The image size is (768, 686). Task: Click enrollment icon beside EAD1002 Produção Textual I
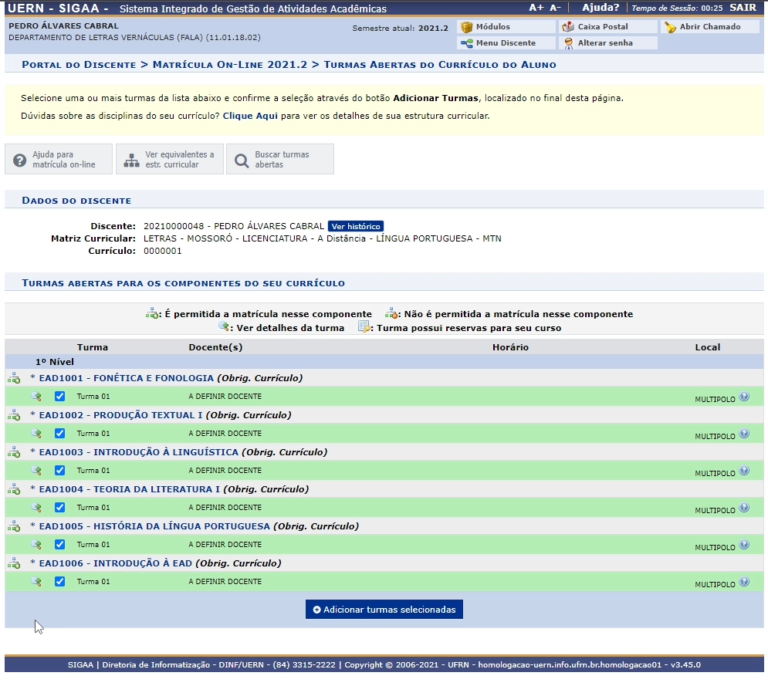click(14, 416)
